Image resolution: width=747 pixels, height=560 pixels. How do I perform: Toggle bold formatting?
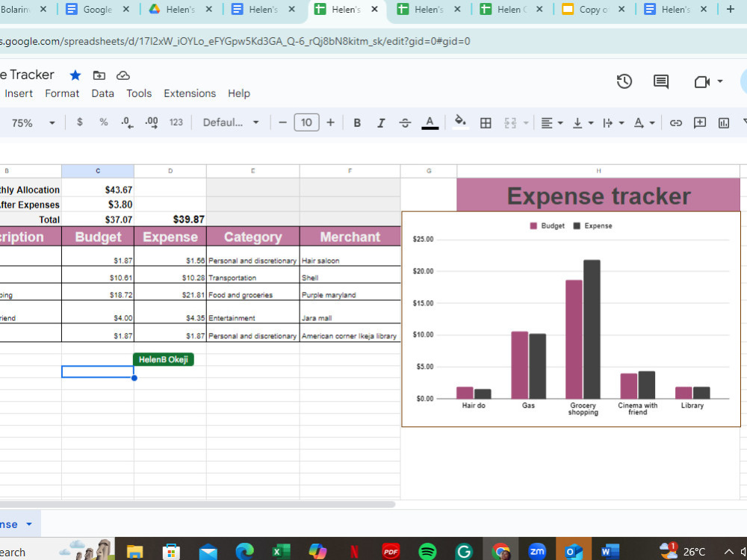tap(357, 123)
